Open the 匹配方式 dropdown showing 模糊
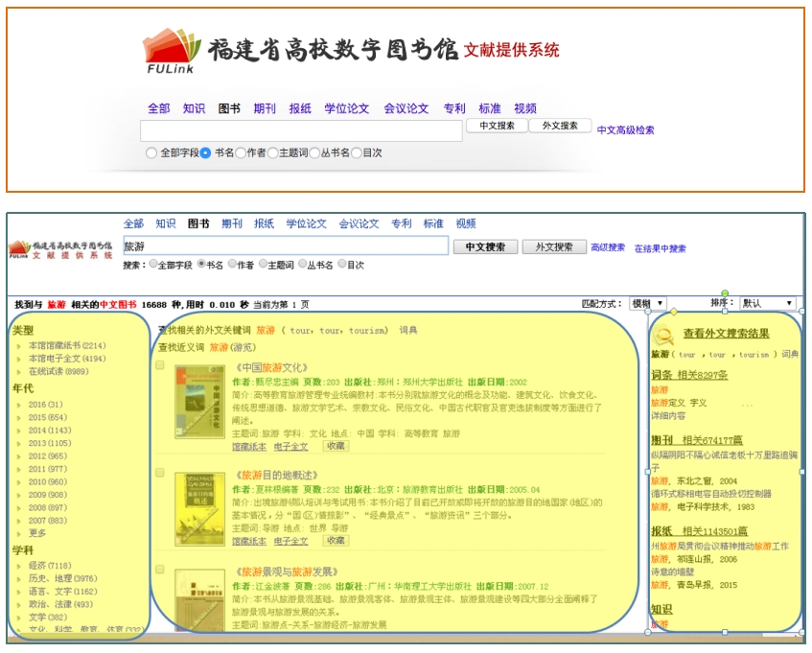This screenshot has height=653, width=812. tap(647, 303)
